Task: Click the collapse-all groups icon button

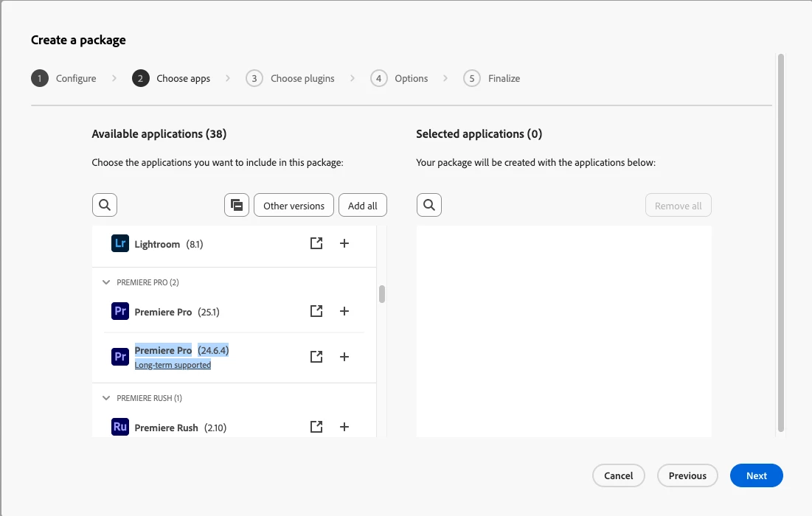Action: (237, 205)
